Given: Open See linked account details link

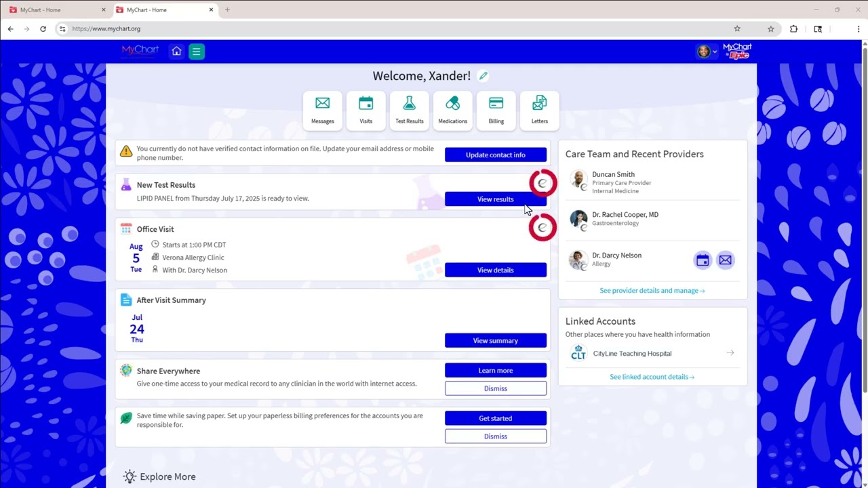Looking at the screenshot, I should point(652,377).
